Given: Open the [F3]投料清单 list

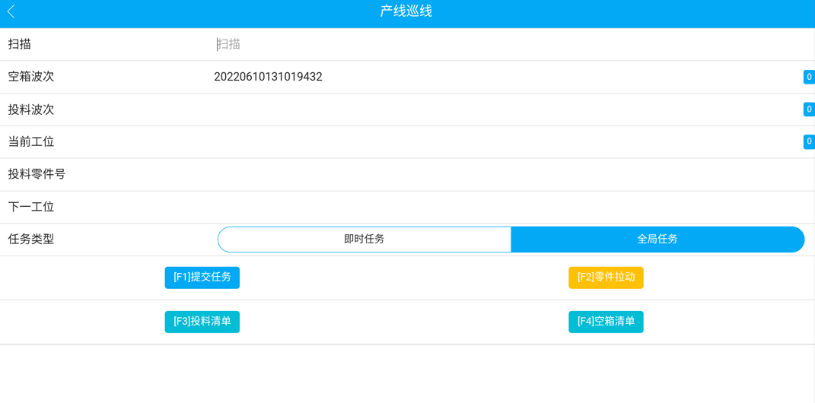Looking at the screenshot, I should 202,321.
